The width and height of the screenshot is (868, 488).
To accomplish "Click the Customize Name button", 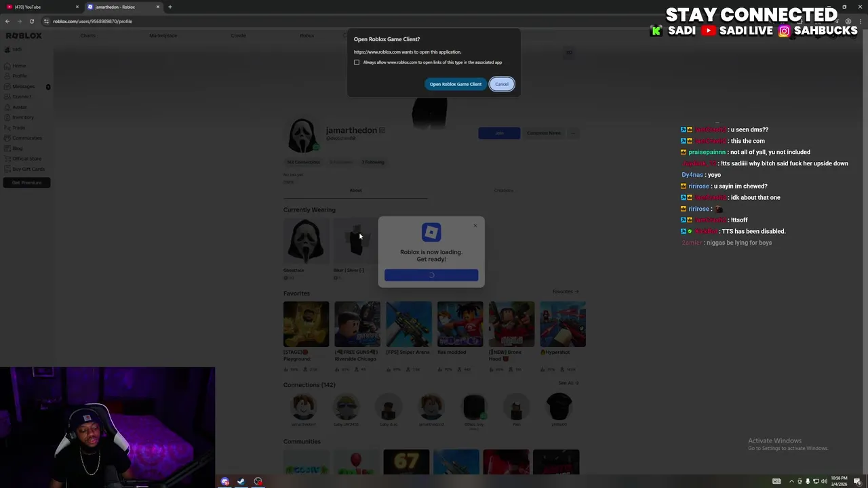I will point(544,133).
